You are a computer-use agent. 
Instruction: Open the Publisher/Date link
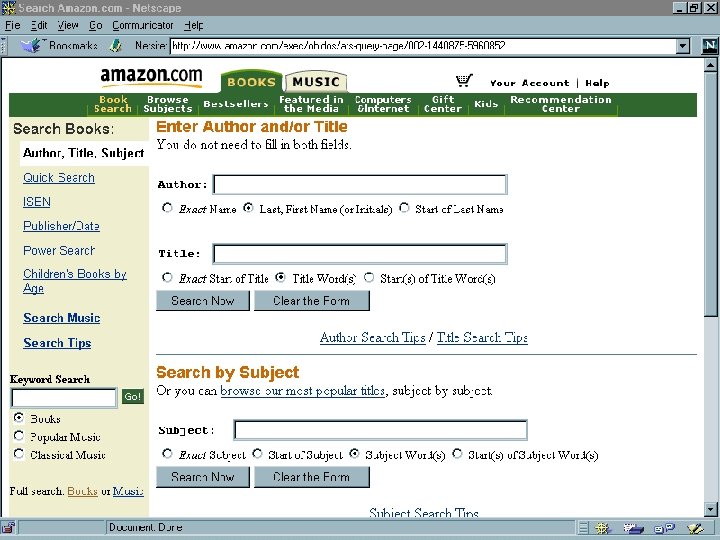pos(62,226)
